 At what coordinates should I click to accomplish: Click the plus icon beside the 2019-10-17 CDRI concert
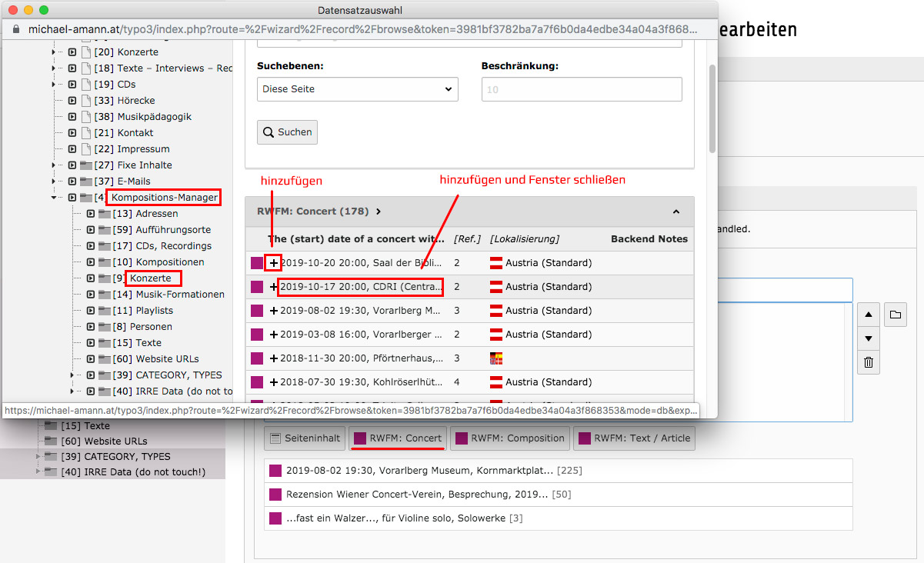pyautogui.click(x=273, y=287)
